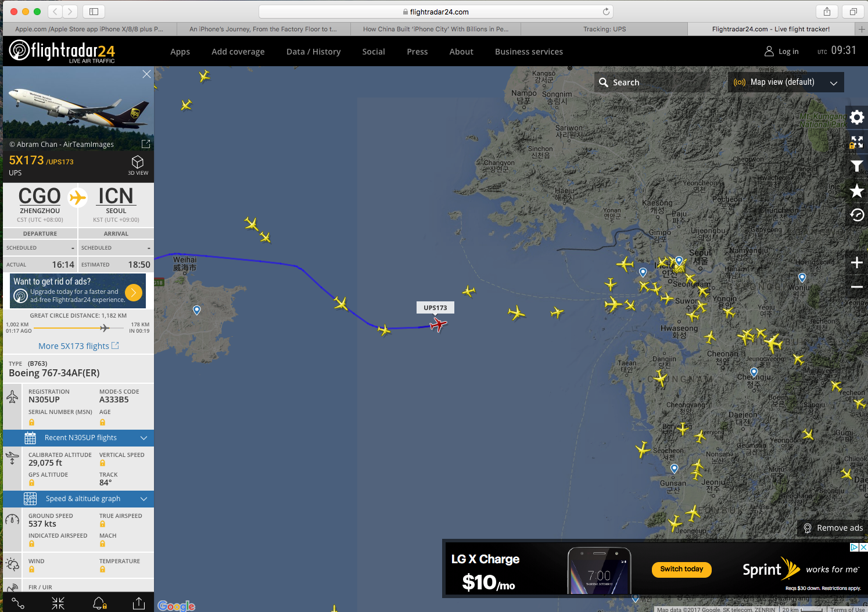
Task: Click the Google logo on map
Action: pyautogui.click(x=177, y=606)
